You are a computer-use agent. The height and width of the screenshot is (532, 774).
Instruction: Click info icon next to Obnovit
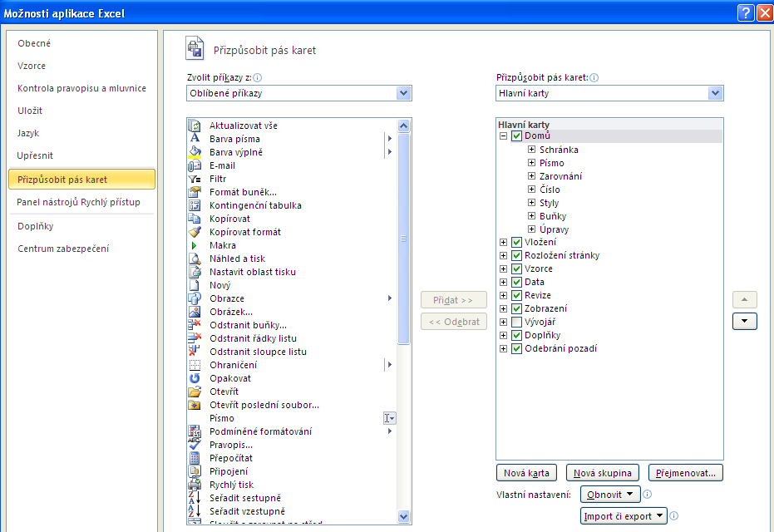click(647, 494)
